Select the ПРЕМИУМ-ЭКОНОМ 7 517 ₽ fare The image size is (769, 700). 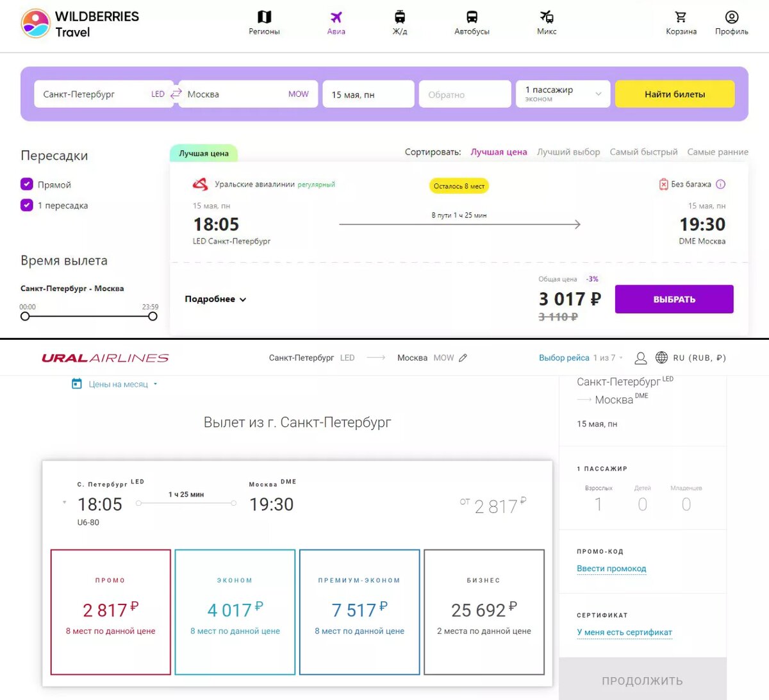[360, 612]
